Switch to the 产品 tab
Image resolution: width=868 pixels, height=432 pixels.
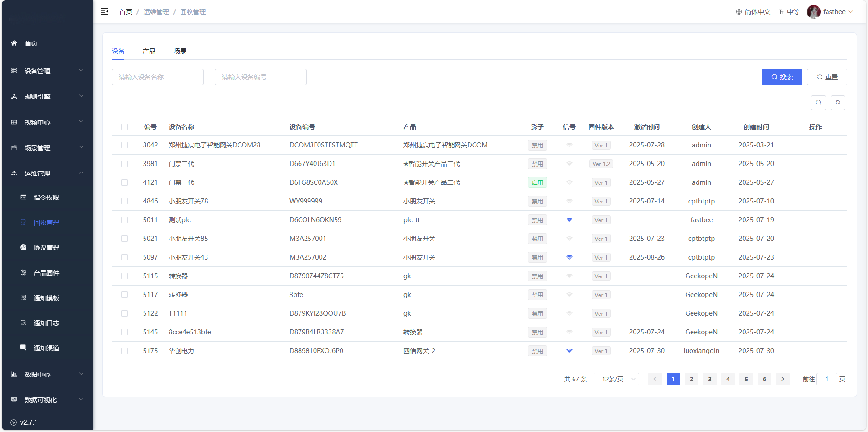[149, 51]
